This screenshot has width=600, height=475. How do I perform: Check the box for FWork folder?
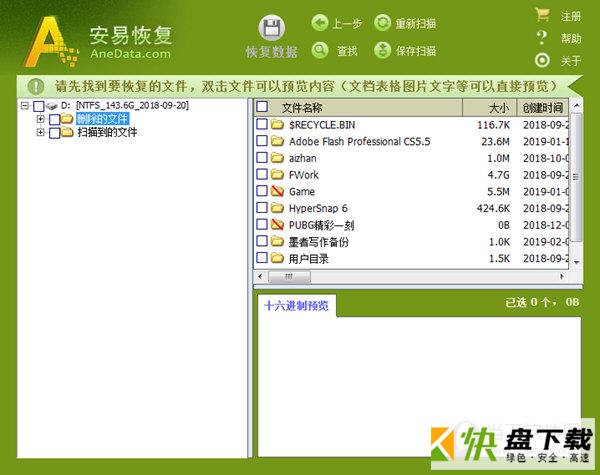tap(262, 174)
